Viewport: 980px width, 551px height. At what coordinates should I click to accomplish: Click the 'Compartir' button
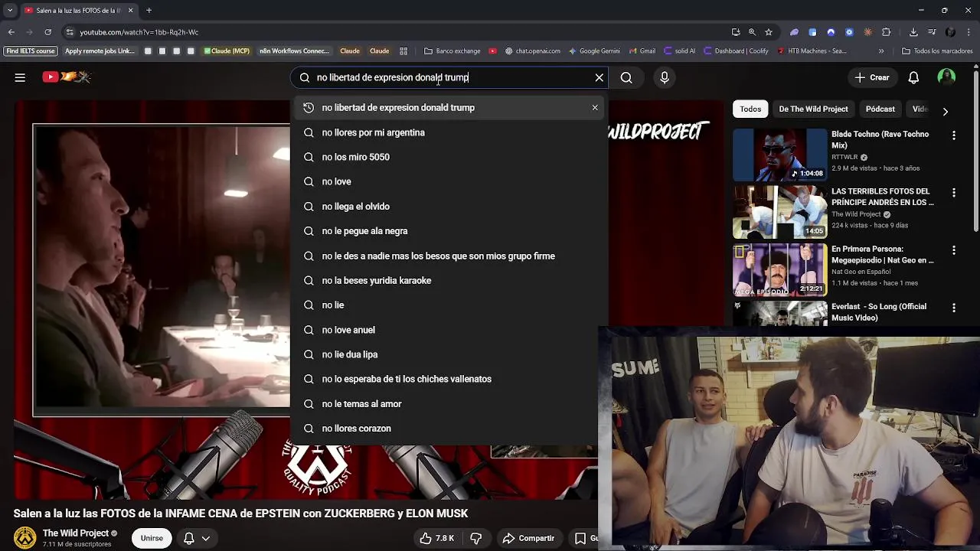[x=529, y=538]
